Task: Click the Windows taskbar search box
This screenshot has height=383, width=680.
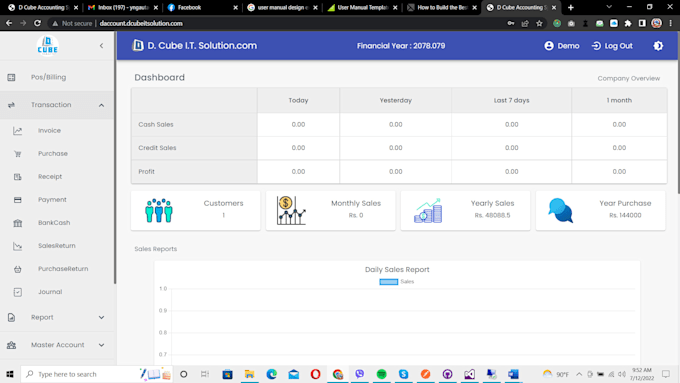Action: click(96, 374)
